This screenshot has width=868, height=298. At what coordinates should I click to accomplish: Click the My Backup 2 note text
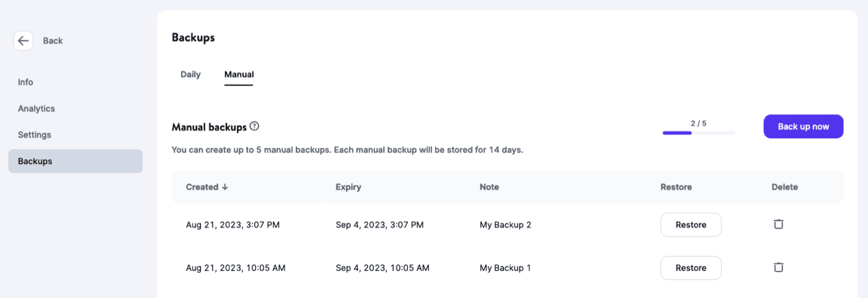click(505, 225)
